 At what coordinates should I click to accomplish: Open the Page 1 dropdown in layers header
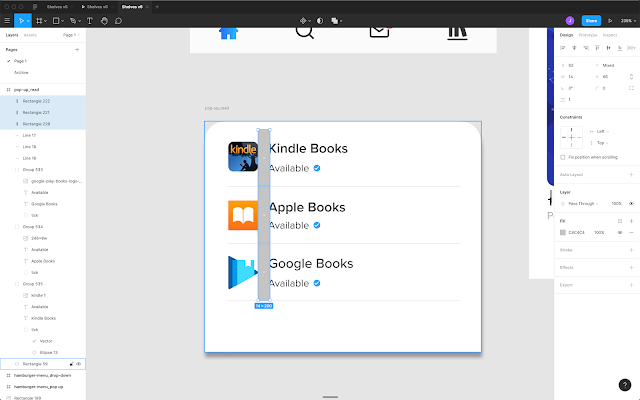71,35
